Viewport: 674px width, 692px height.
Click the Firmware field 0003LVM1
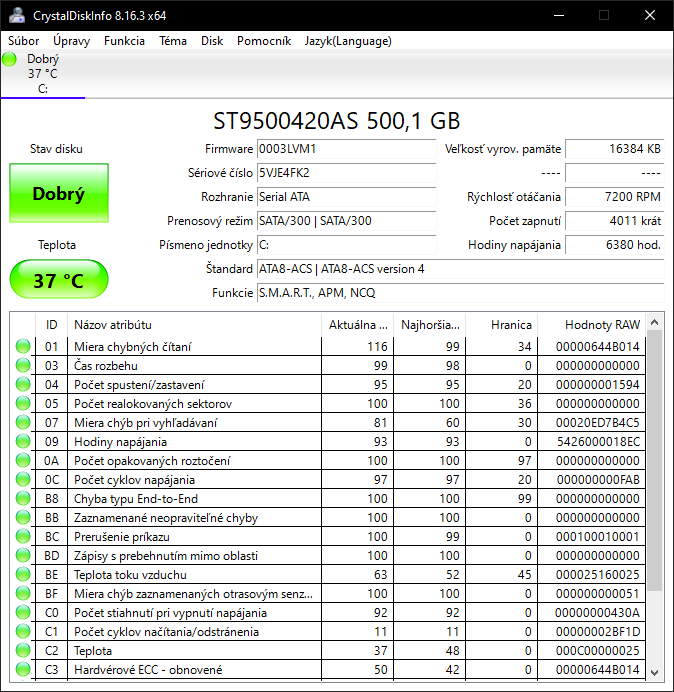pyautogui.click(x=346, y=149)
